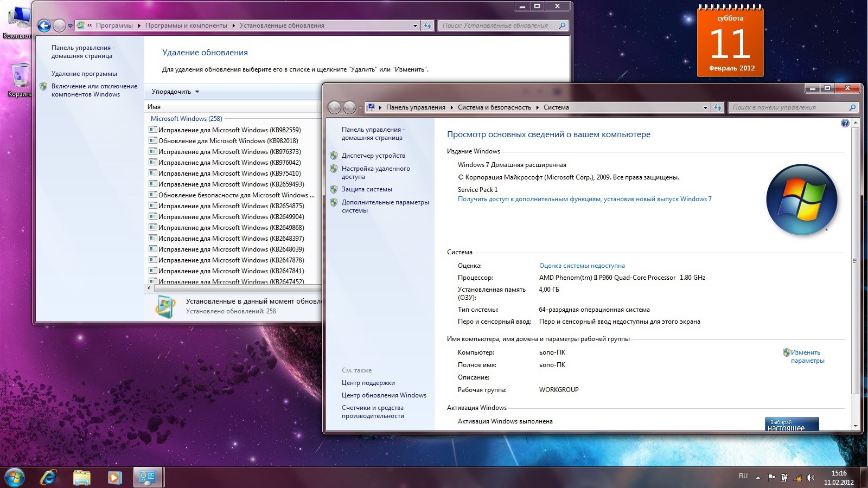Refresh the System window address bar
The height and width of the screenshot is (488, 868).
[718, 108]
